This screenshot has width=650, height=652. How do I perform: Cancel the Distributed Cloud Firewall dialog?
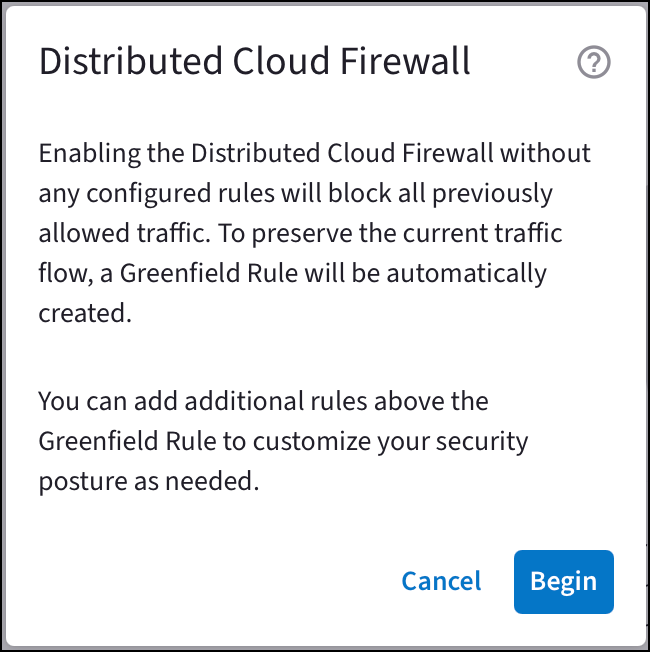pyautogui.click(x=441, y=581)
